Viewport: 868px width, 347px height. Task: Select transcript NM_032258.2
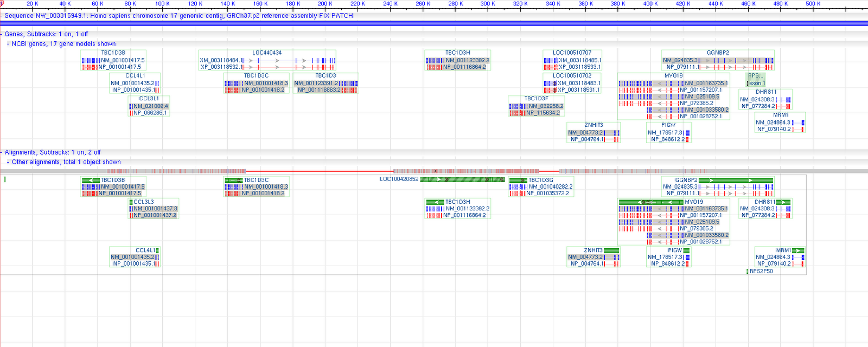(x=546, y=106)
